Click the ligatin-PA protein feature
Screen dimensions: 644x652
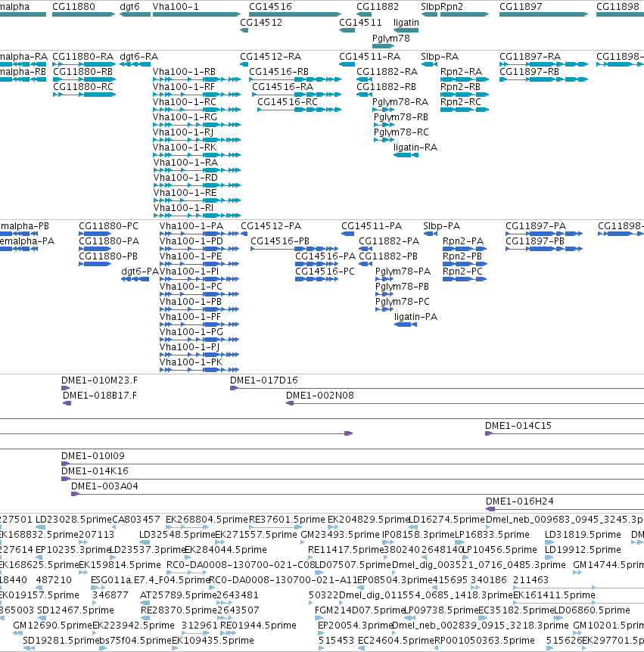406,324
